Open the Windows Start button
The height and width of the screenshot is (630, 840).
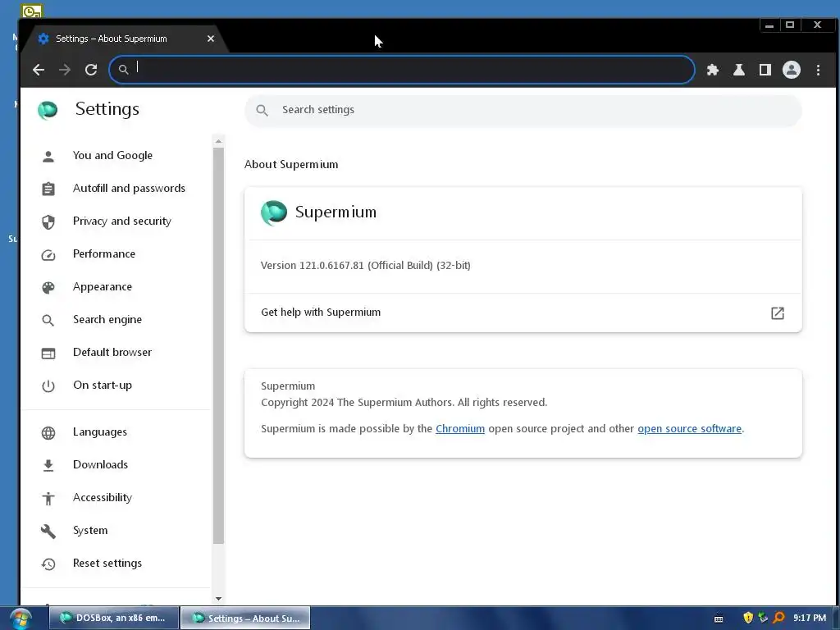[21, 619]
